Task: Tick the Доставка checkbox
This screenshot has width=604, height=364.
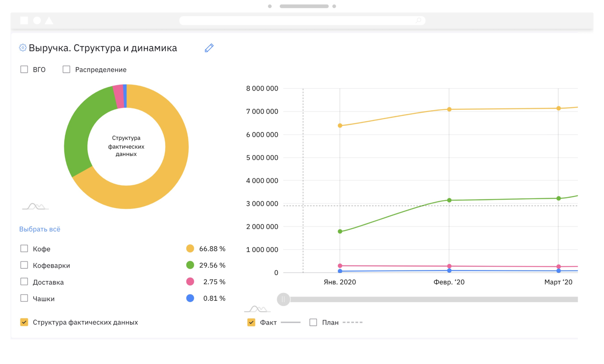Action: click(24, 282)
